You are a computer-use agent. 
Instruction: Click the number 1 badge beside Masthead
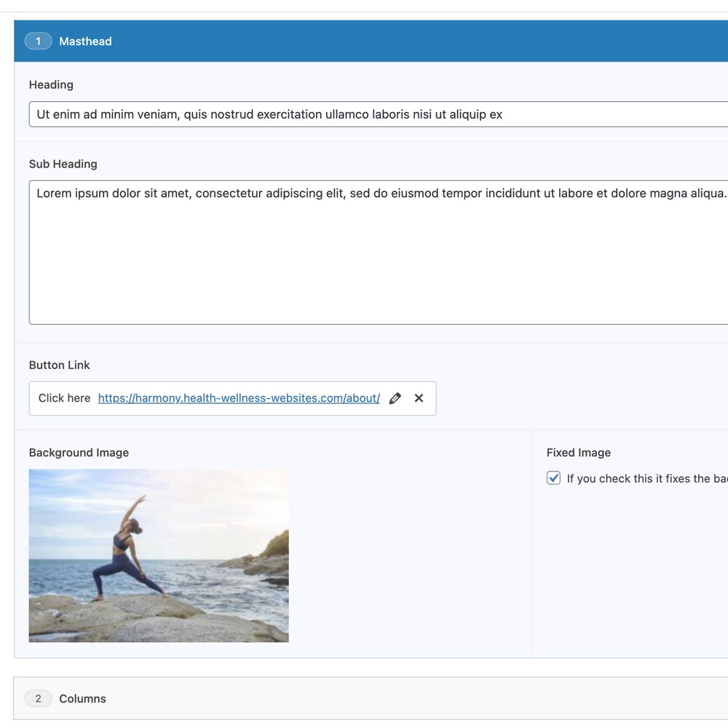(39, 41)
